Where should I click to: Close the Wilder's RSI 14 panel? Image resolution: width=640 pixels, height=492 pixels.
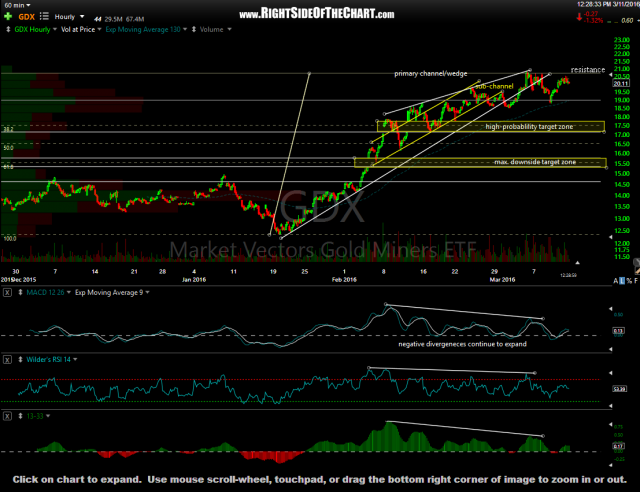pyautogui.click(x=7, y=360)
